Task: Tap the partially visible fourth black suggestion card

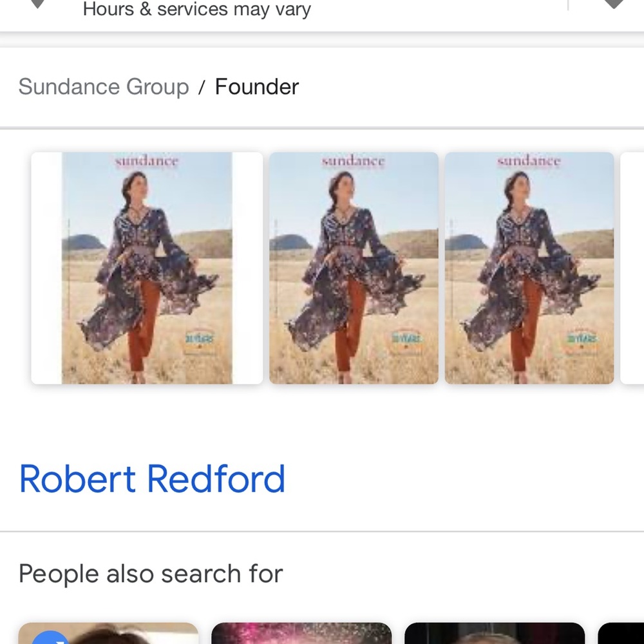Action: [x=622, y=634]
